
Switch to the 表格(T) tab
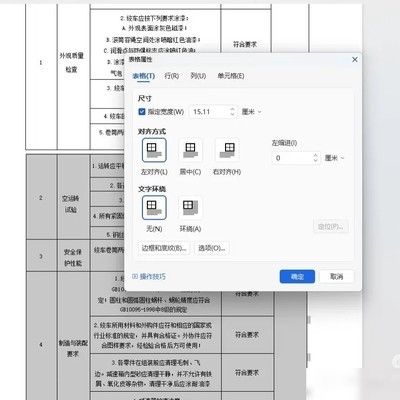point(144,76)
